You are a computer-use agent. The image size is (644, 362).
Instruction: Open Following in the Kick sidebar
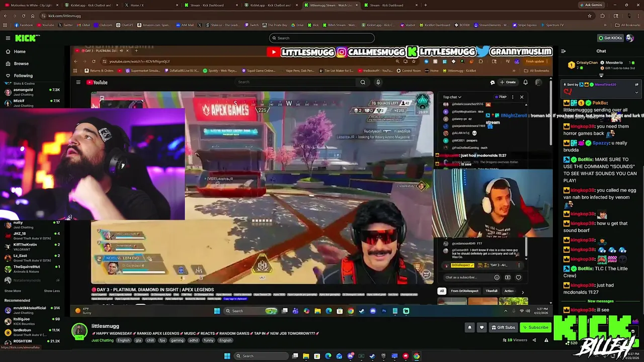[23, 75]
